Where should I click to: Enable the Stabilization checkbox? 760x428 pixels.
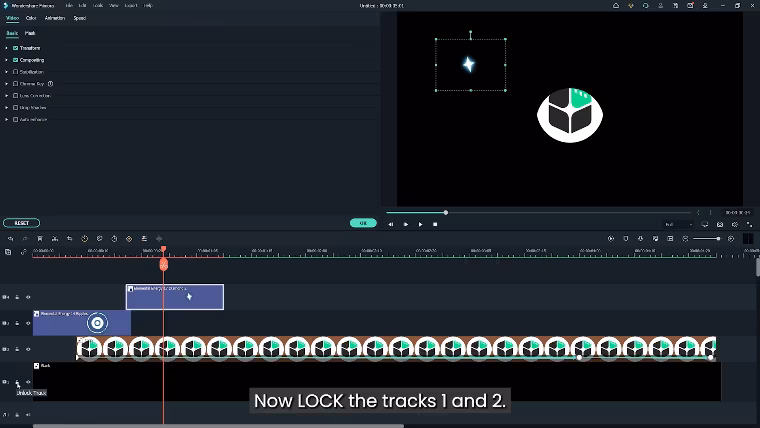[x=16, y=72]
